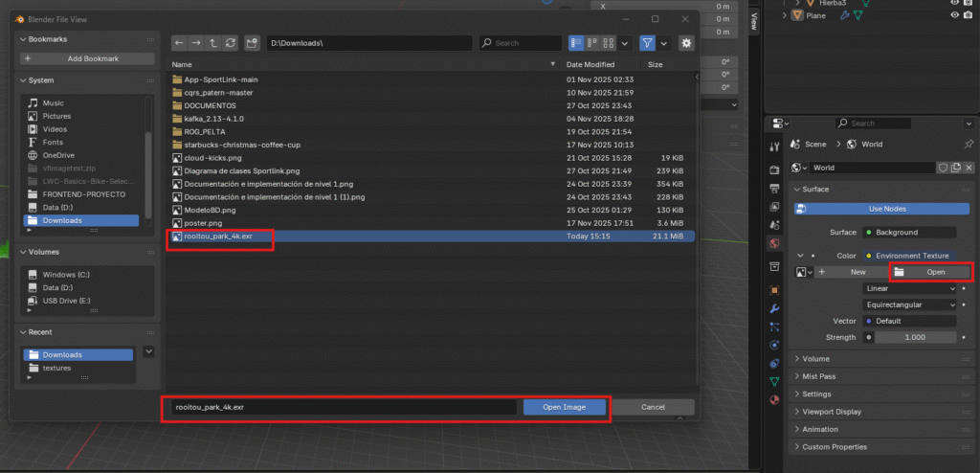Click Open in Environment Texture settings
The image size is (980, 473).
929,272
